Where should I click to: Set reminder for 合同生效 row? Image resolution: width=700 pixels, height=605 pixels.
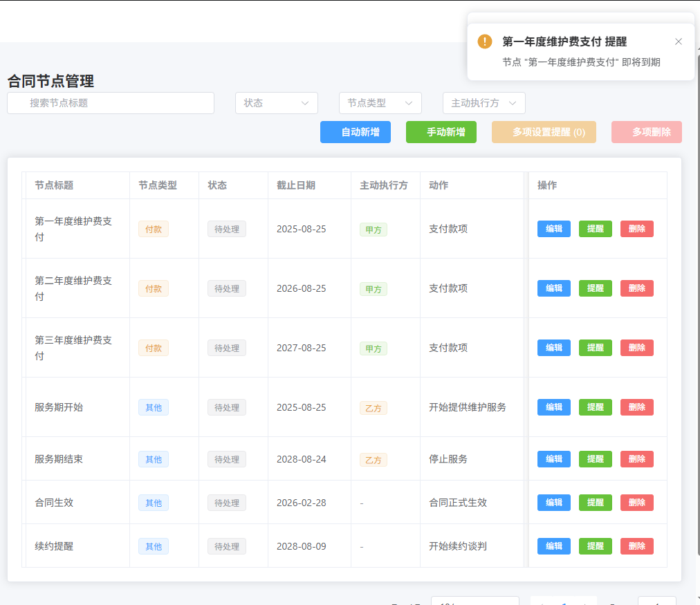coord(595,503)
